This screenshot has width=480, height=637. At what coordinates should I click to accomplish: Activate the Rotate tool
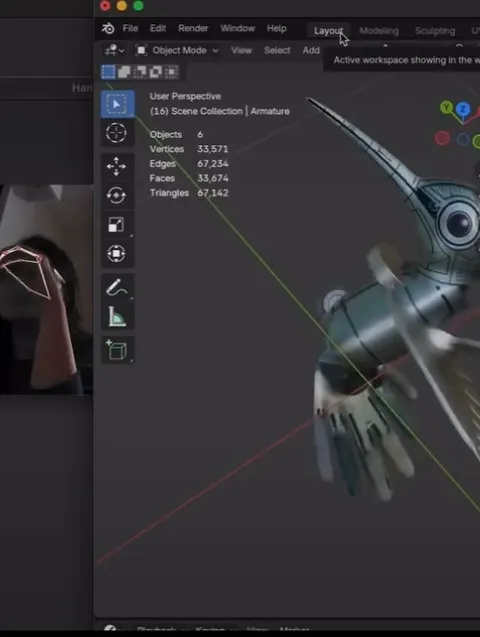click(x=117, y=195)
